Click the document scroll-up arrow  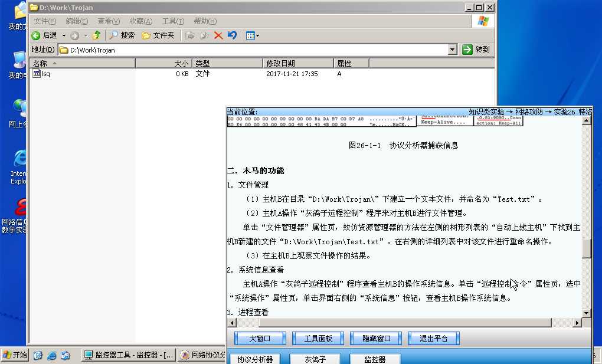pos(586,120)
